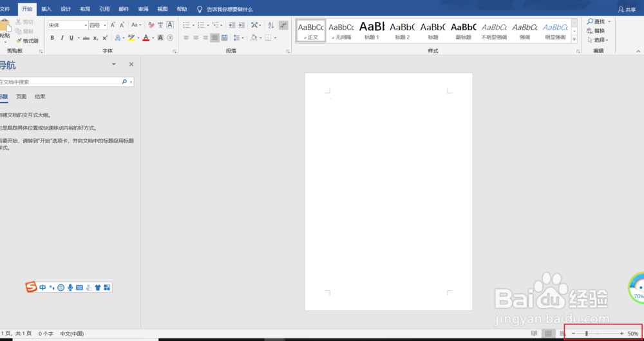
Task: Apply the 标题 1 heading style
Action: click(x=372, y=30)
